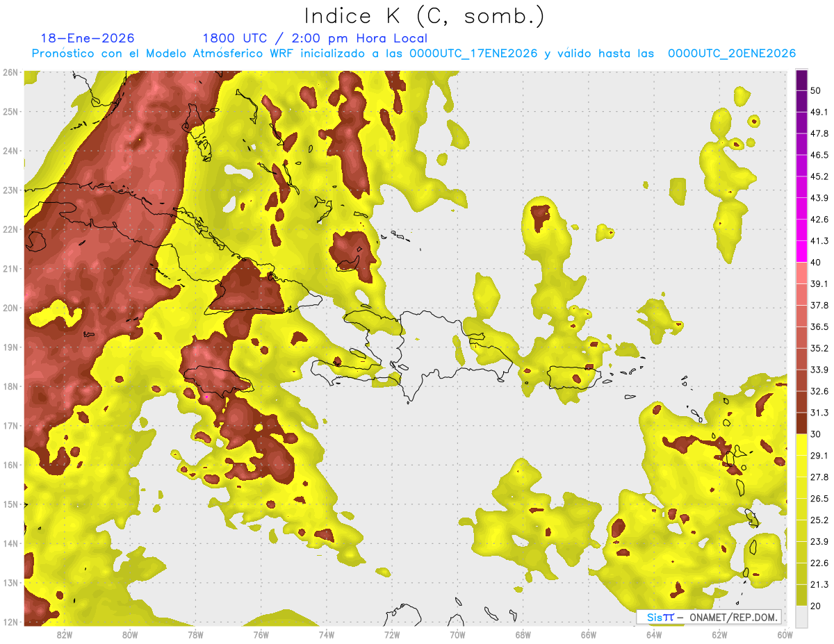
Task: Click the legend value '37.8'
Action: click(x=819, y=305)
